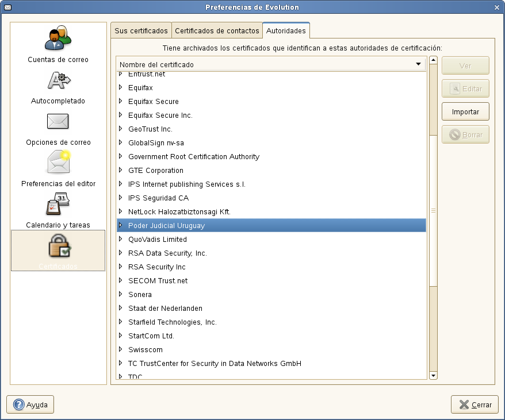
Task: Select the Certificados padlock icon
Action: [60, 245]
